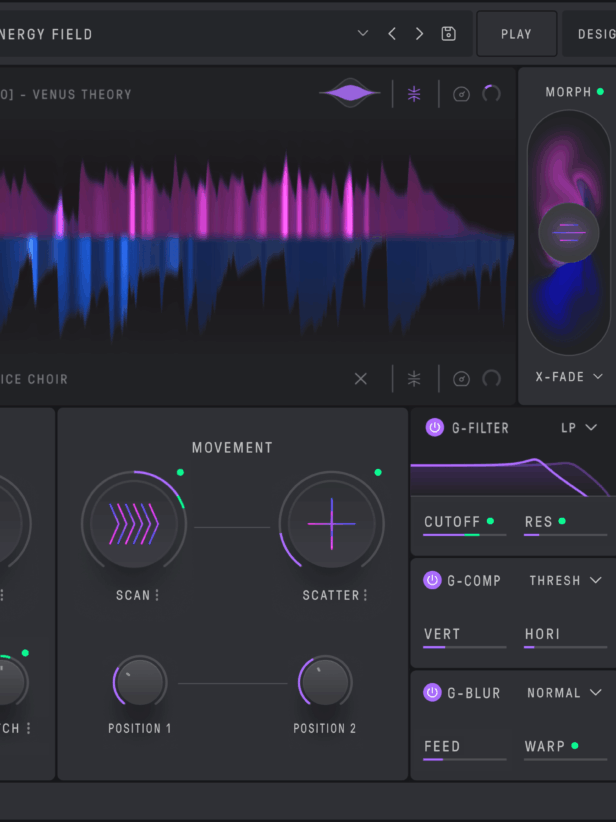Open the top layer speed dial icon
This screenshot has width=616, height=822.
pyautogui.click(x=461, y=94)
